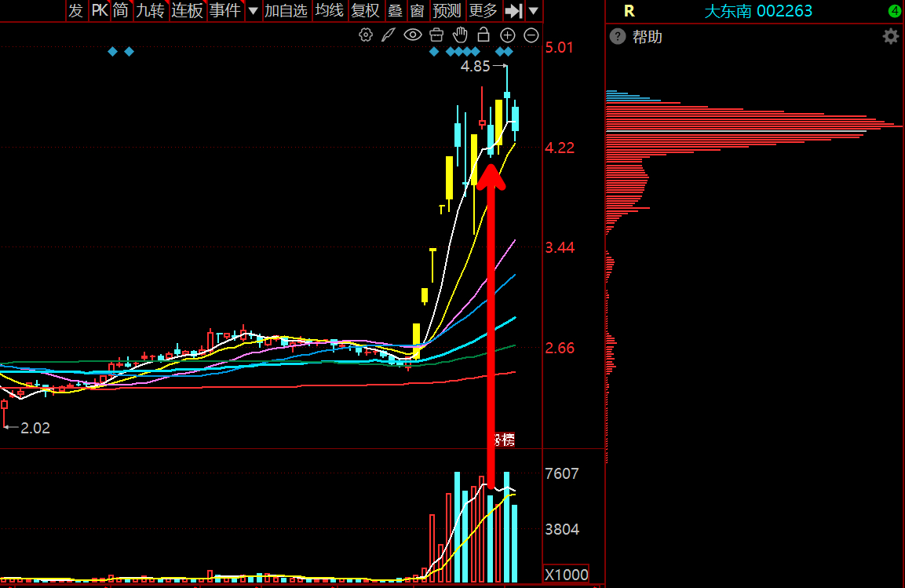Viewport: 905px width, 588px height.
Task: Toggle 均线 moving averages
Action: click(330, 10)
